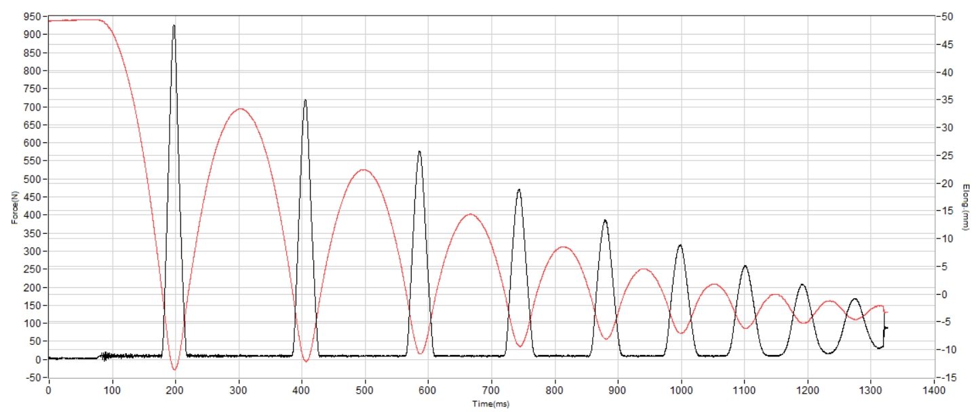Viewport: 980px width, 412px height.
Task: Click the tallest black force peak near 200 ms
Action: pos(174,27)
